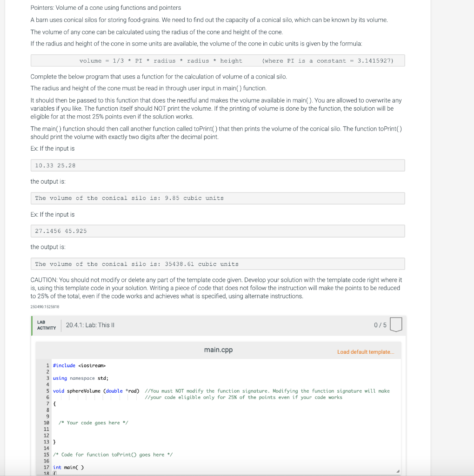Click the output box showing 9.85 cubic units
This screenshot has height=476, width=474.
pyautogui.click(x=217, y=198)
